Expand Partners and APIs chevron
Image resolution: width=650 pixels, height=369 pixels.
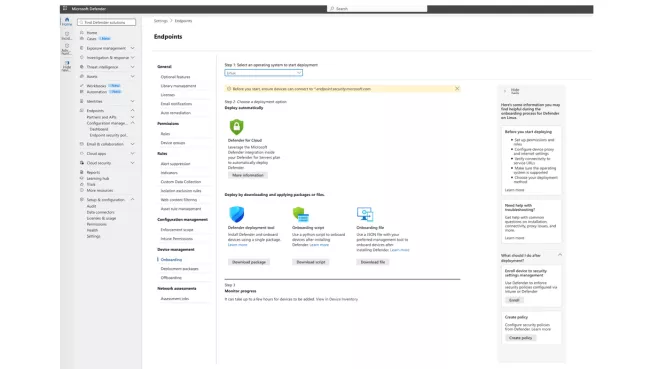click(x=133, y=117)
